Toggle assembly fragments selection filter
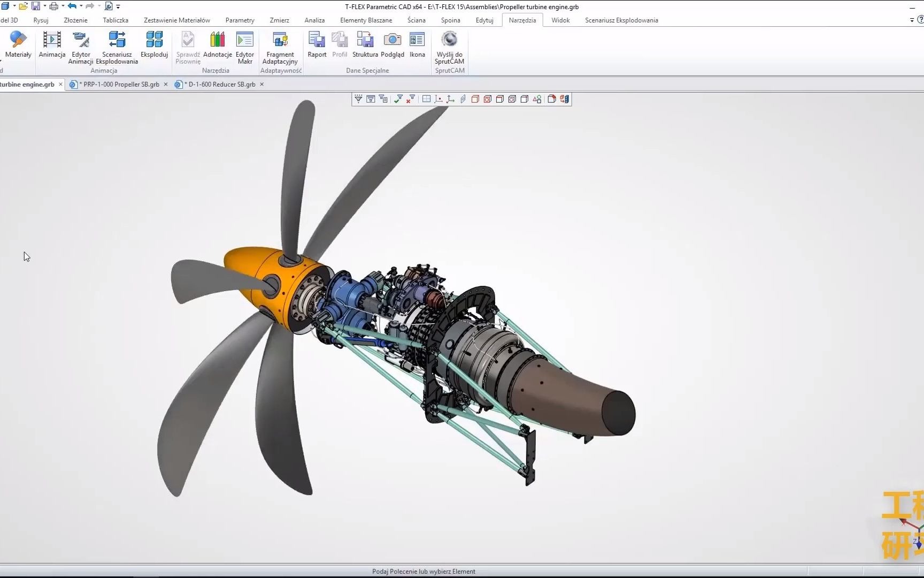The image size is (924, 578). [x=564, y=99]
